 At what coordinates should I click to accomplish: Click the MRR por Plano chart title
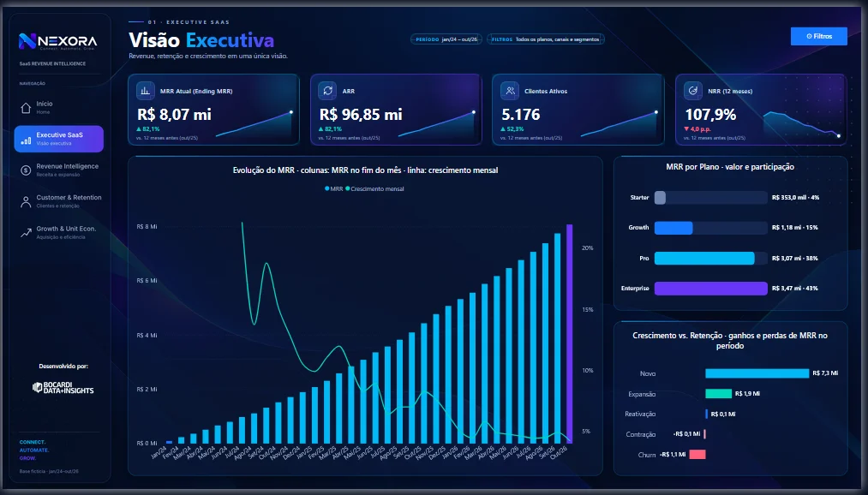729,166
